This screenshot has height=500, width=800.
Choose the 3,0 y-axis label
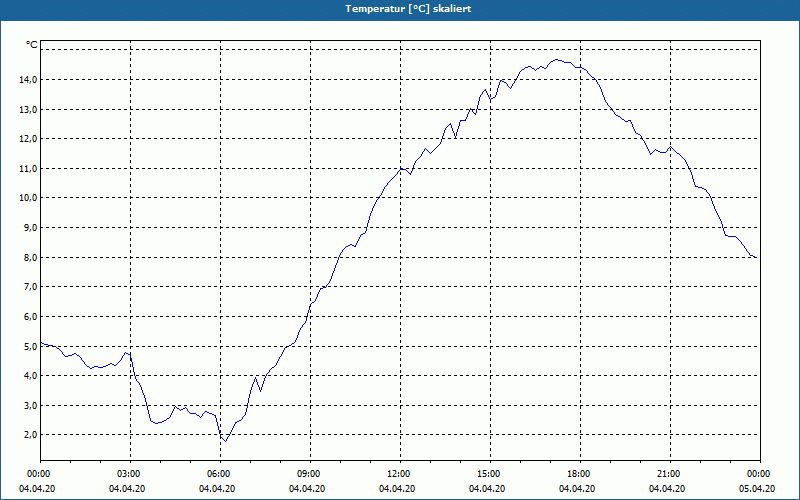[30, 405]
